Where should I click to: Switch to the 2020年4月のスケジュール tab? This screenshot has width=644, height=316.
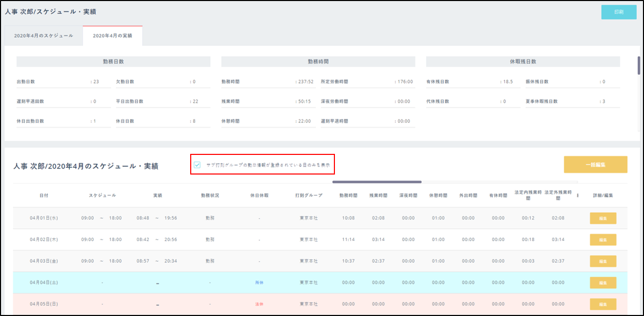coord(43,36)
